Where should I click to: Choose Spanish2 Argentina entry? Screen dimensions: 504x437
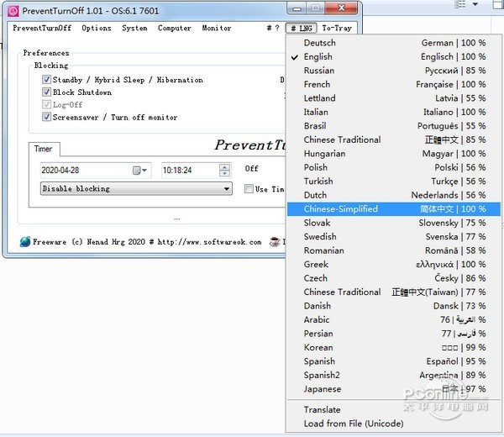coord(394,375)
